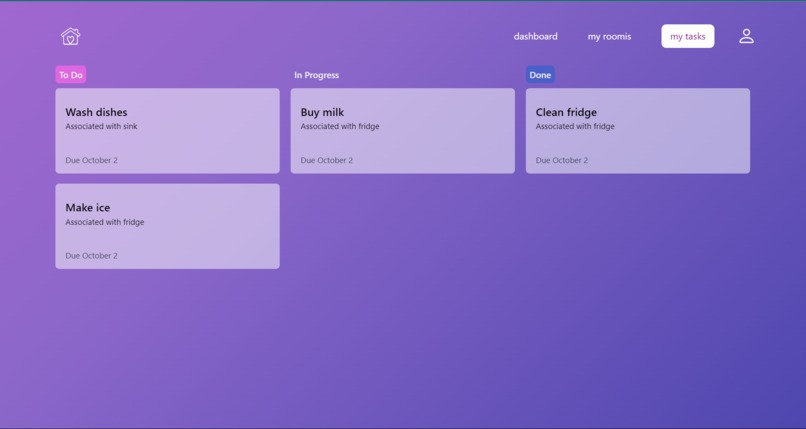Click the In Progress column label
This screenshot has width=806, height=429.
(316, 75)
